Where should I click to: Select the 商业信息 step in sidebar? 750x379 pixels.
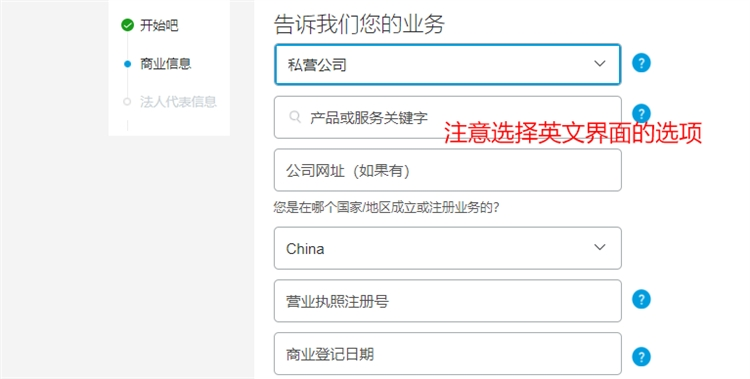[x=165, y=64]
